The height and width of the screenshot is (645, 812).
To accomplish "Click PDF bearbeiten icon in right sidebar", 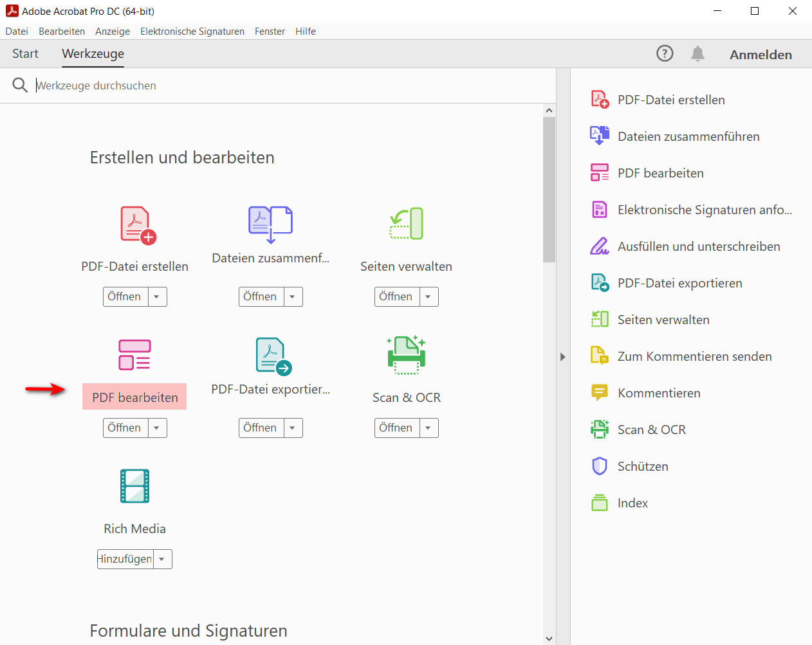I will coord(600,172).
